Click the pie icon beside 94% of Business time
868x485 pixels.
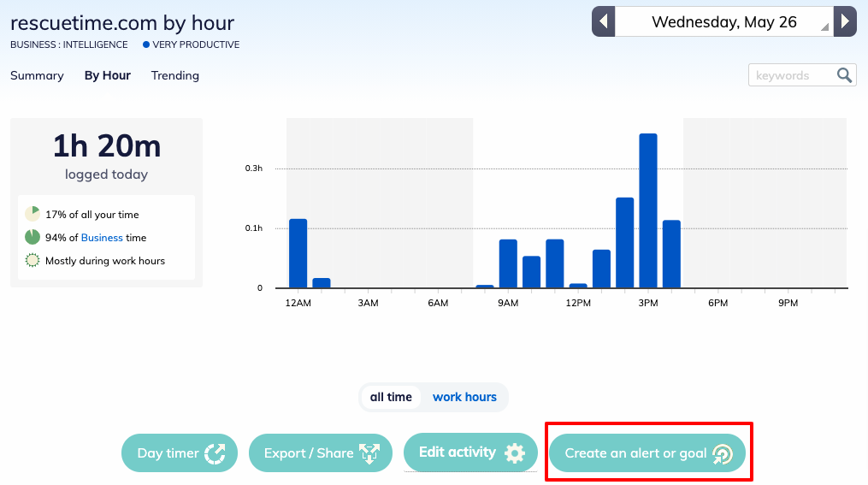32,237
